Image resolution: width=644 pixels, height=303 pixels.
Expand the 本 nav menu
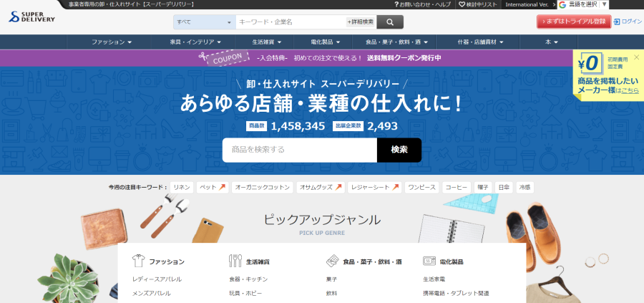point(552,42)
